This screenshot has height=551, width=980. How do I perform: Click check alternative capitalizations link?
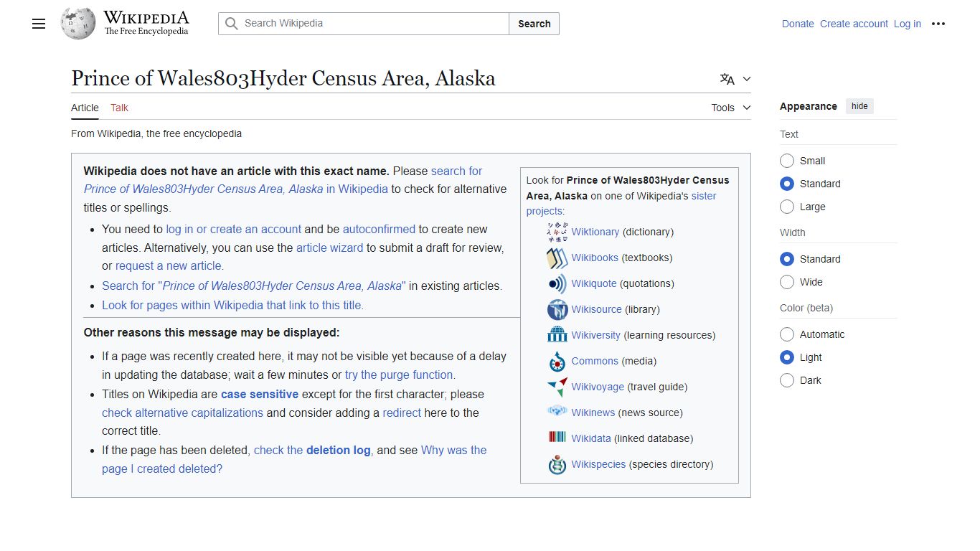coord(182,413)
